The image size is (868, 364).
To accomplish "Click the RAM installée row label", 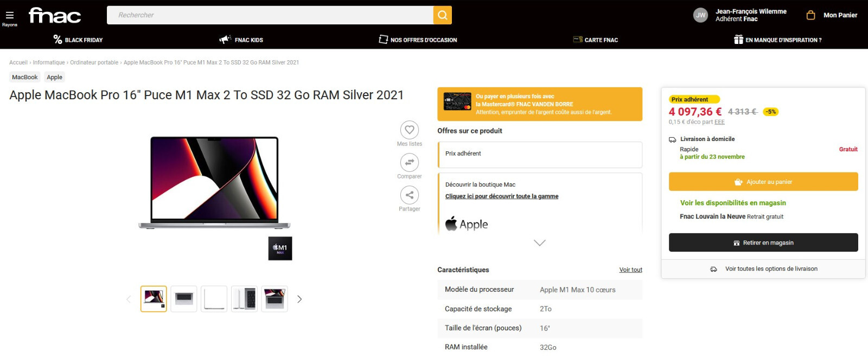I will pyautogui.click(x=466, y=347).
